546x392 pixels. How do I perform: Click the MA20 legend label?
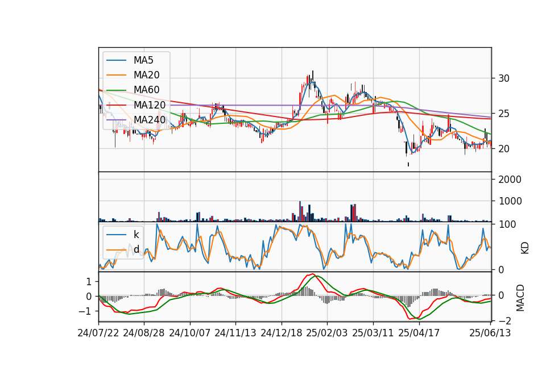tap(147, 75)
